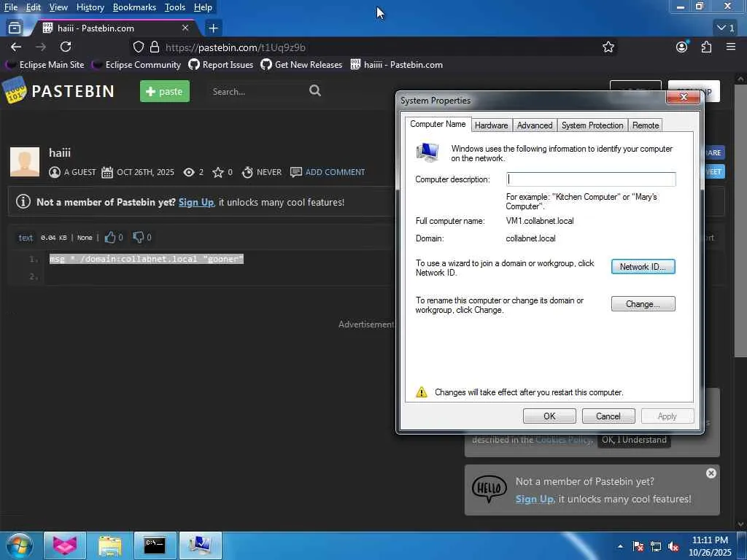The height and width of the screenshot is (560, 747).
Task: Open the File menu
Action: tap(10, 7)
